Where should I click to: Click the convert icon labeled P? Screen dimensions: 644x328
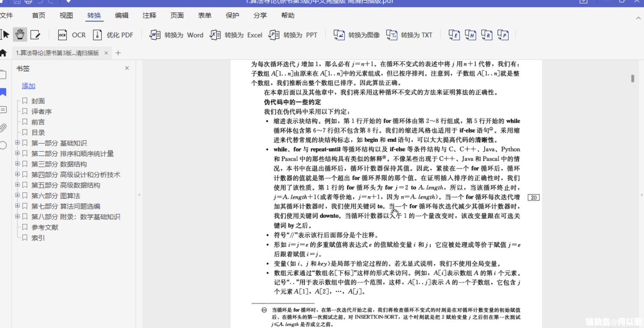(x=503, y=35)
